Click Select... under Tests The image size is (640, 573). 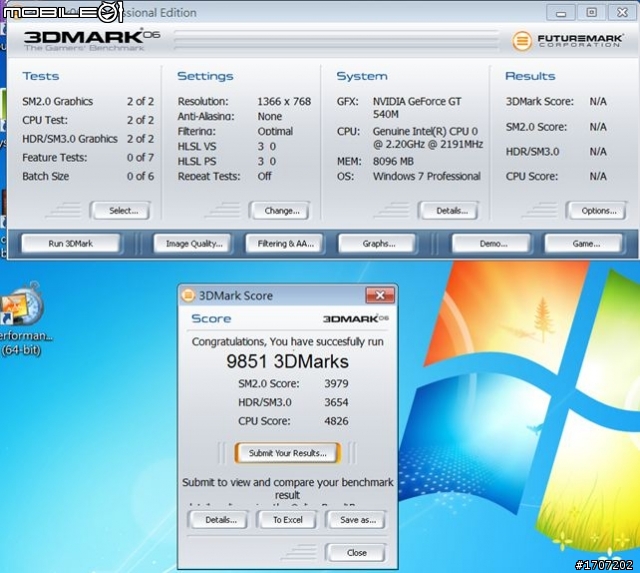point(120,211)
